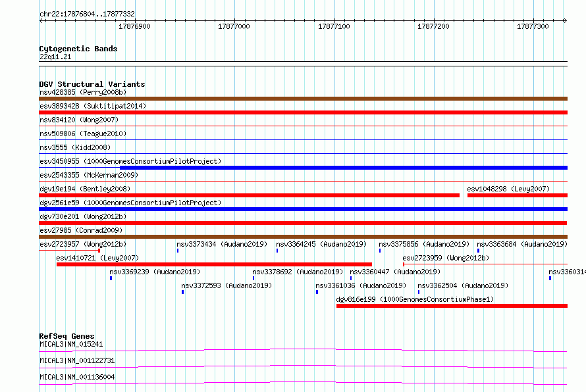Select the nsv3372593 (Audano2019) label

tap(226, 285)
